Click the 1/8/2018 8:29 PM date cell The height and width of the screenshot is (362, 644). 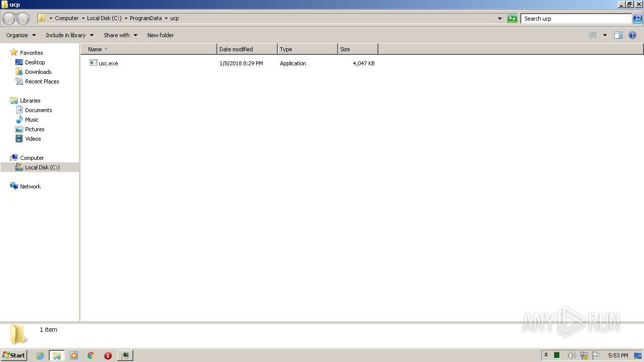(x=241, y=63)
